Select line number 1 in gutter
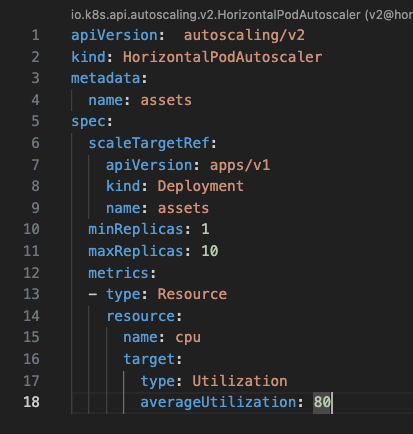The width and height of the screenshot is (413, 434). coord(35,35)
